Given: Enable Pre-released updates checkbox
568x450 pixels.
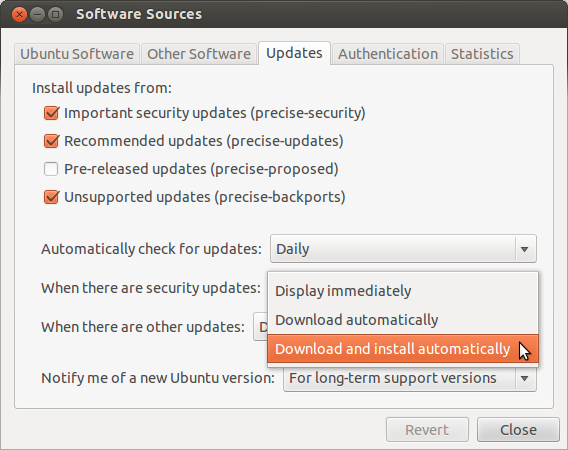Looking at the screenshot, I should pos(51,169).
